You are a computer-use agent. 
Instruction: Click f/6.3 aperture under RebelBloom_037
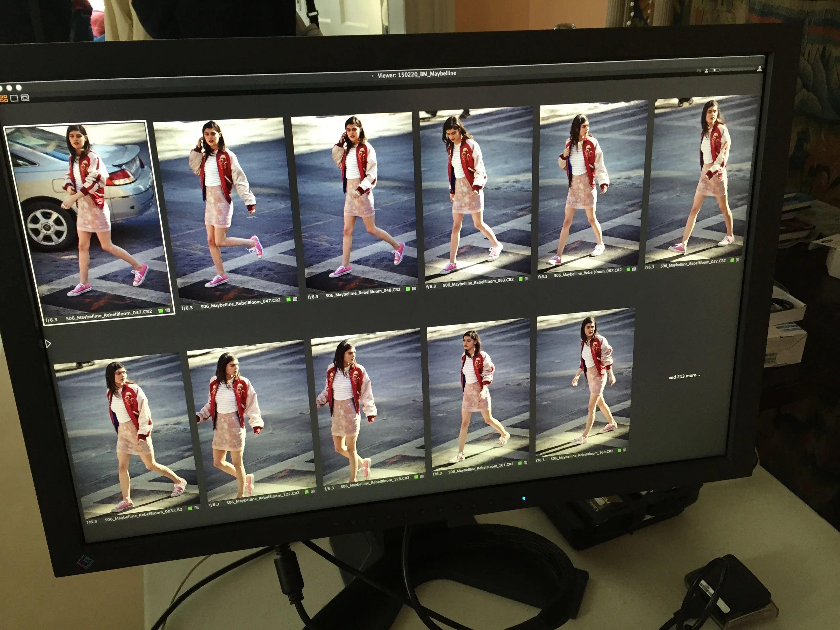pos(51,320)
